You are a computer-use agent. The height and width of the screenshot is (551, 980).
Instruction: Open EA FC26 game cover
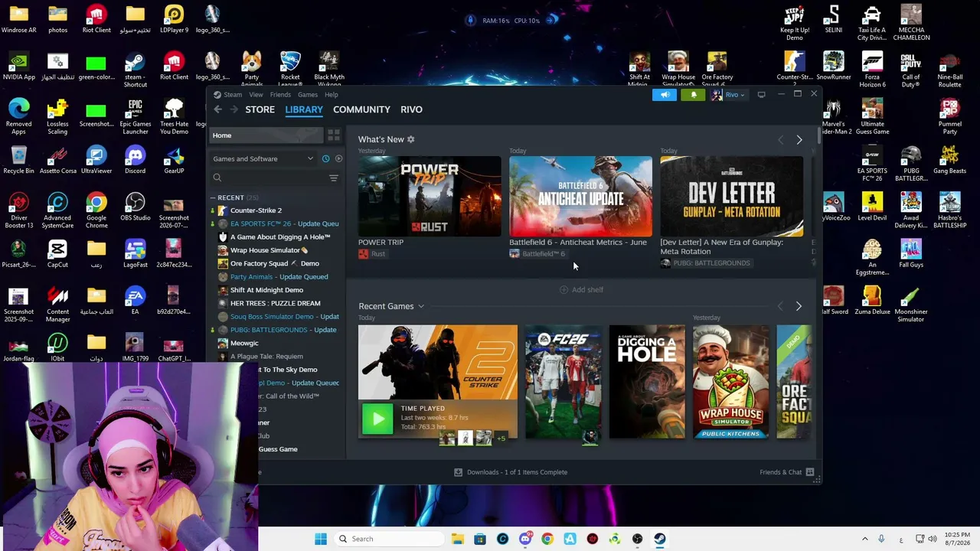[563, 382]
